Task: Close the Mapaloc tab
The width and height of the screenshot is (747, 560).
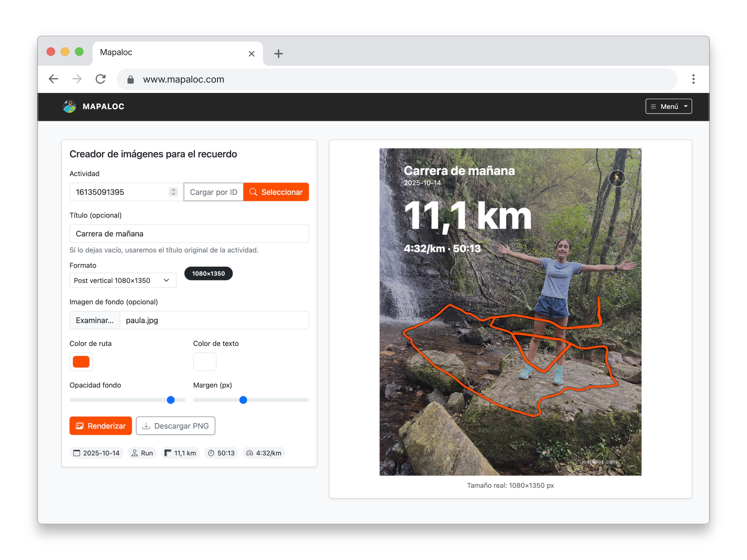Action: click(252, 54)
